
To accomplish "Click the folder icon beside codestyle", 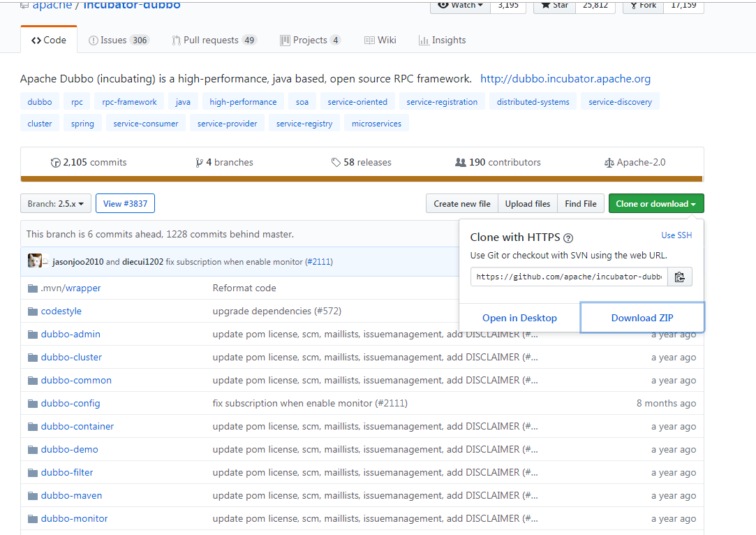I will click(33, 312).
